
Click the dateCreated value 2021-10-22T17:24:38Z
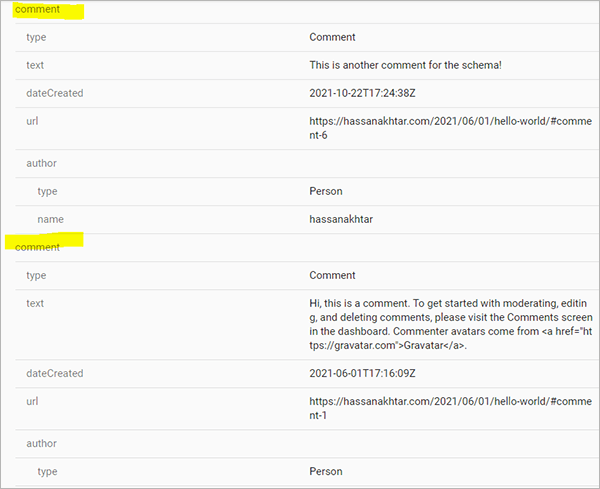pos(364,93)
